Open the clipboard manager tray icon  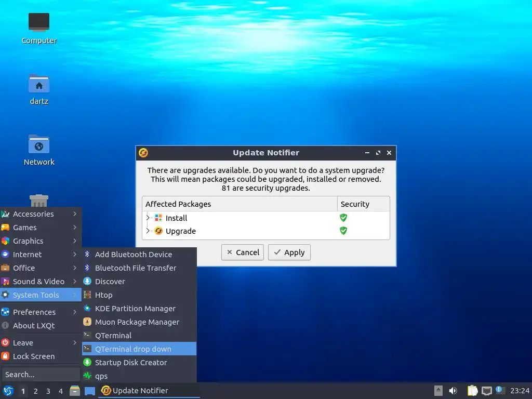pyautogui.click(x=472, y=391)
